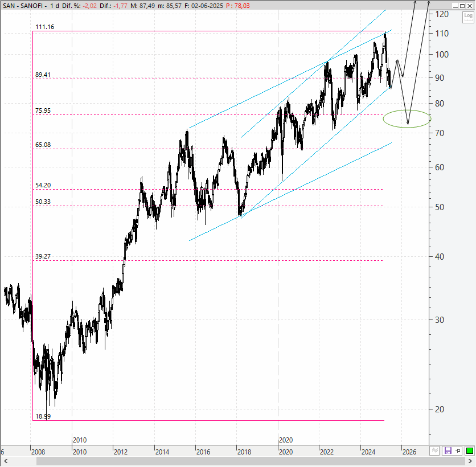Click 110 on the price axis
Image resolution: width=476 pixels, height=467 pixels.
click(442, 34)
